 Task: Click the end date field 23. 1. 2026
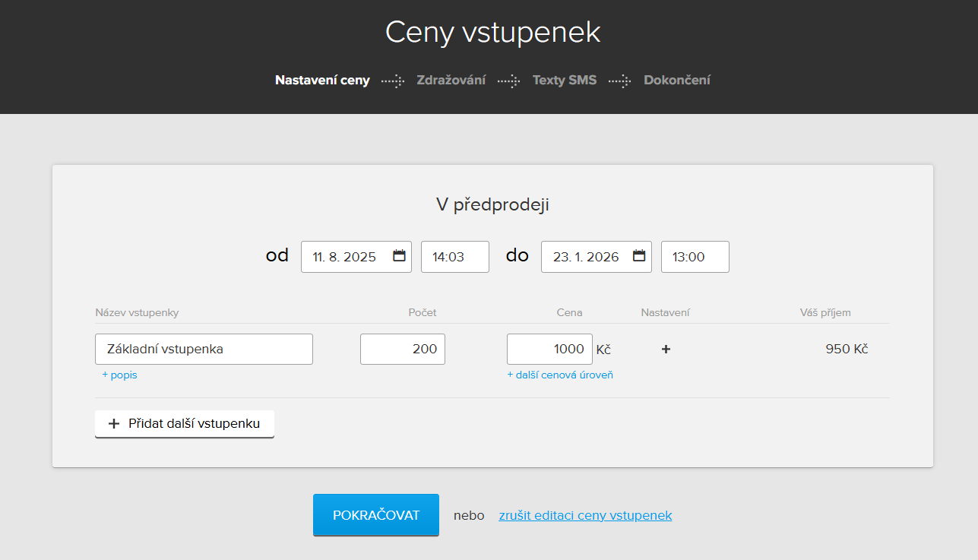coord(585,257)
